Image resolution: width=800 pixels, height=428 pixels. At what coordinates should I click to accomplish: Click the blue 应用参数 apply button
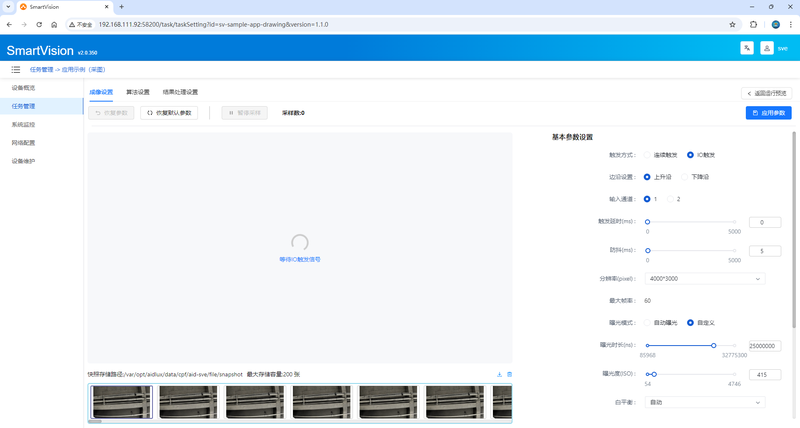point(768,113)
